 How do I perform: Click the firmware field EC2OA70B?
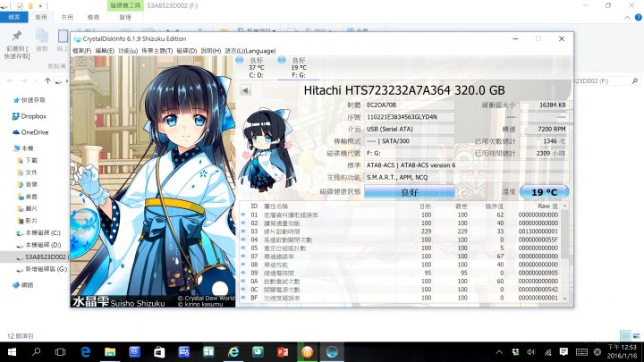[410, 105]
